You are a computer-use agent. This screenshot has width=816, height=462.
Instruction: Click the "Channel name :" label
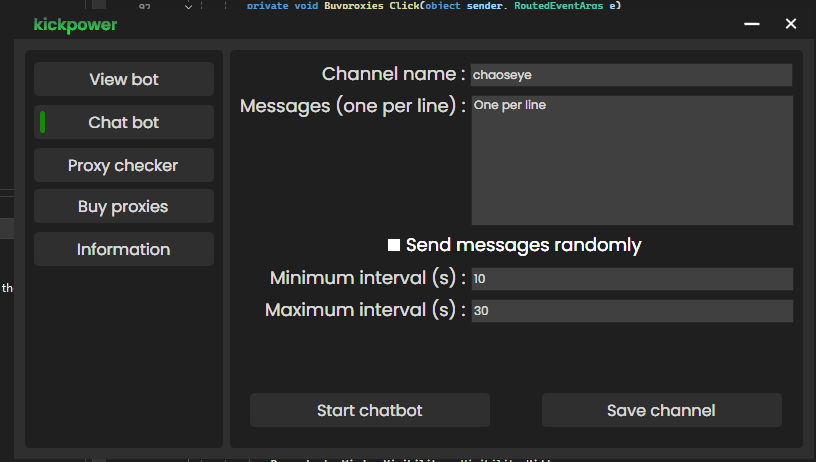click(x=394, y=74)
